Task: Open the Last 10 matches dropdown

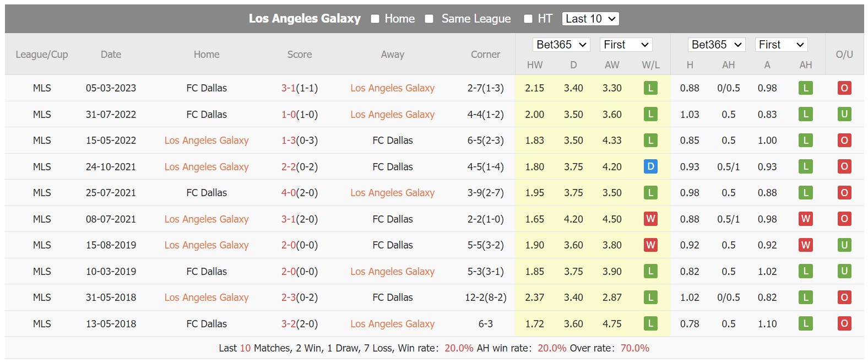Action: click(590, 18)
